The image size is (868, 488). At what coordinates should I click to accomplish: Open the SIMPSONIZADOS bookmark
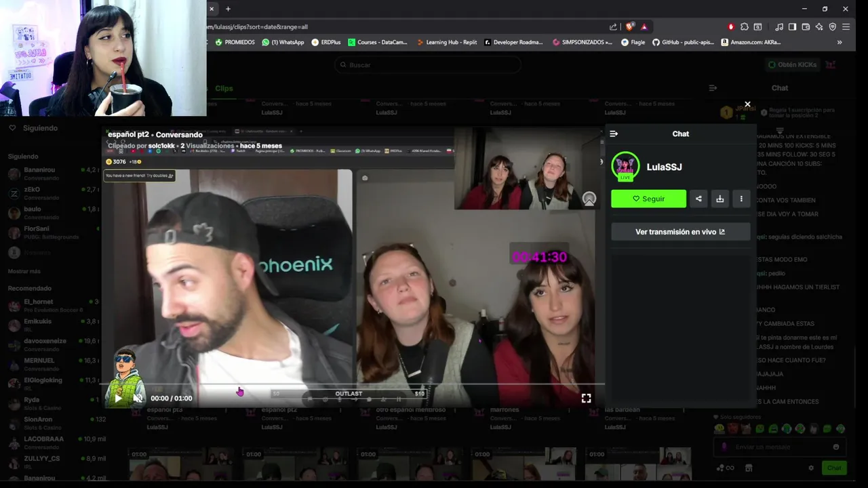pyautogui.click(x=583, y=42)
